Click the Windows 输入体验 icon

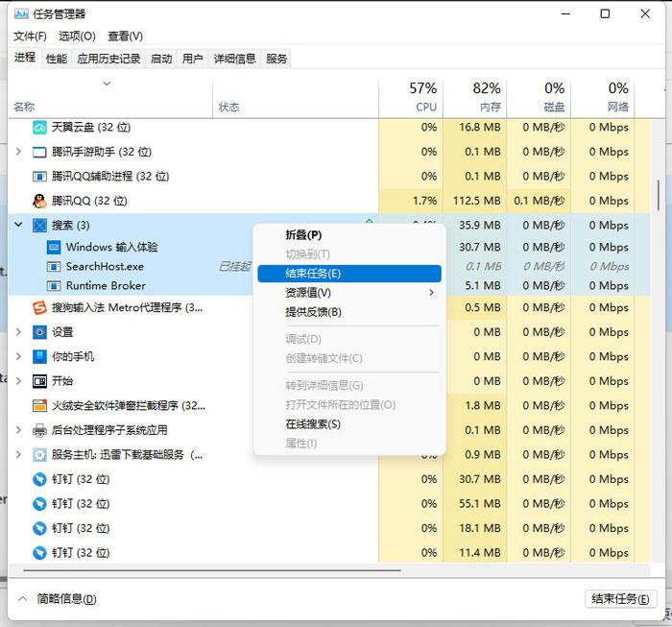click(x=54, y=247)
